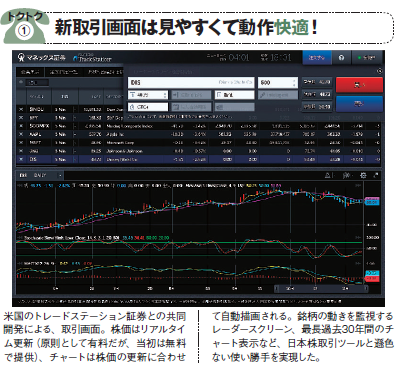The height and width of the screenshot is (367, 402).
Task: Pop out the chart with expand icon
Action: point(376,175)
